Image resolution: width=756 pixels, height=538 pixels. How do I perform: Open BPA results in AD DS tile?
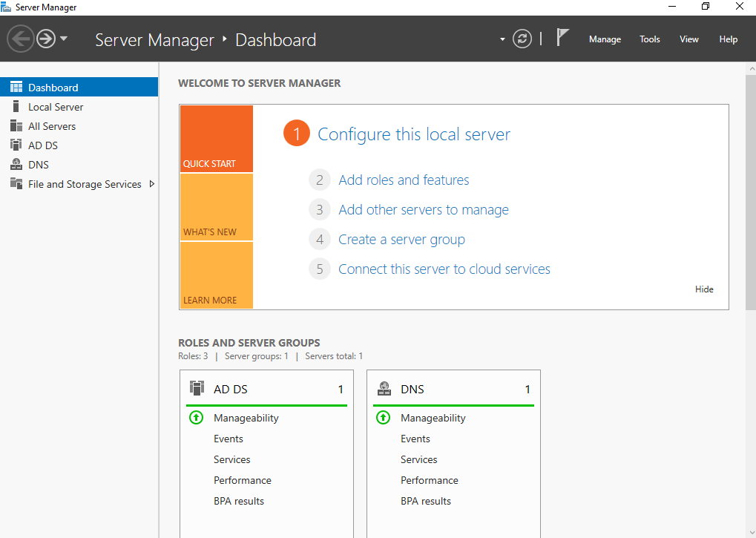(239, 501)
